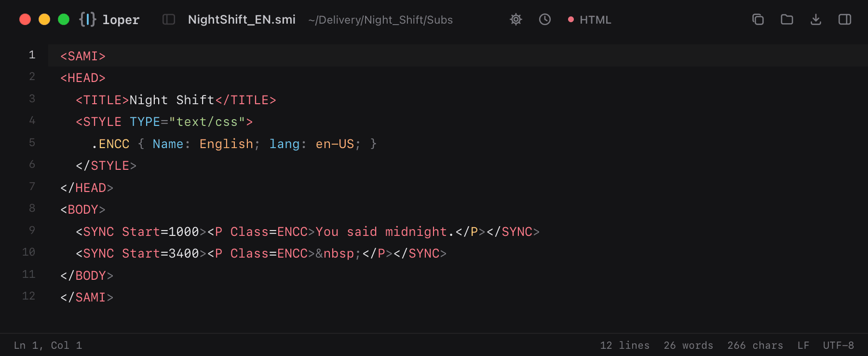Image resolution: width=868 pixels, height=356 pixels.
Task: Select line number 9 in gutter
Action: pos(32,231)
